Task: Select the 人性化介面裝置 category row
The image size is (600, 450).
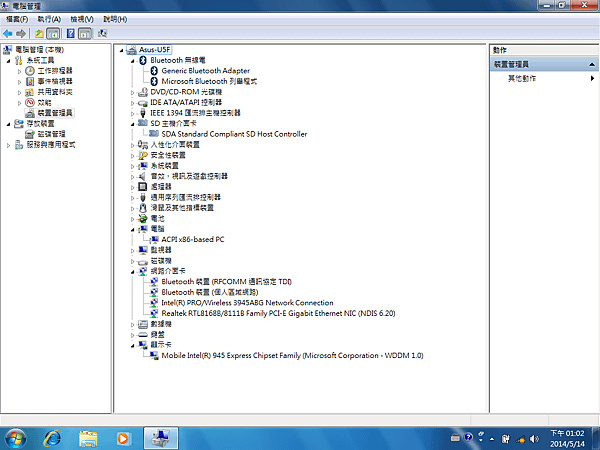Action: coord(175,145)
